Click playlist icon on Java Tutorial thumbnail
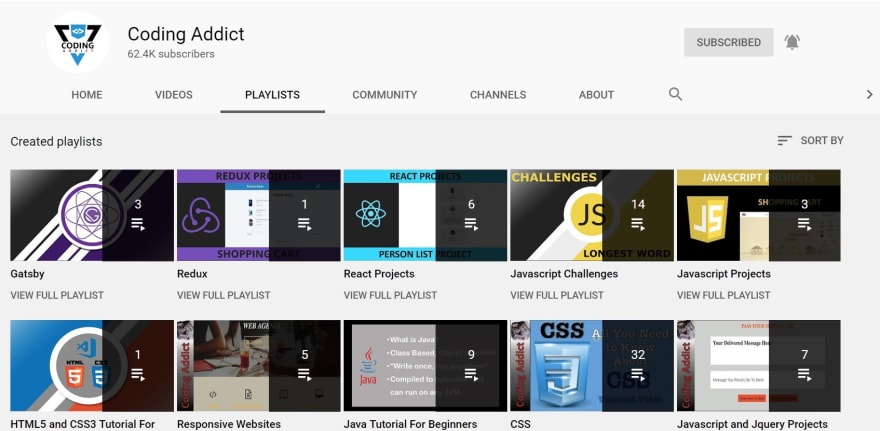The width and height of the screenshot is (880, 431). click(471, 375)
